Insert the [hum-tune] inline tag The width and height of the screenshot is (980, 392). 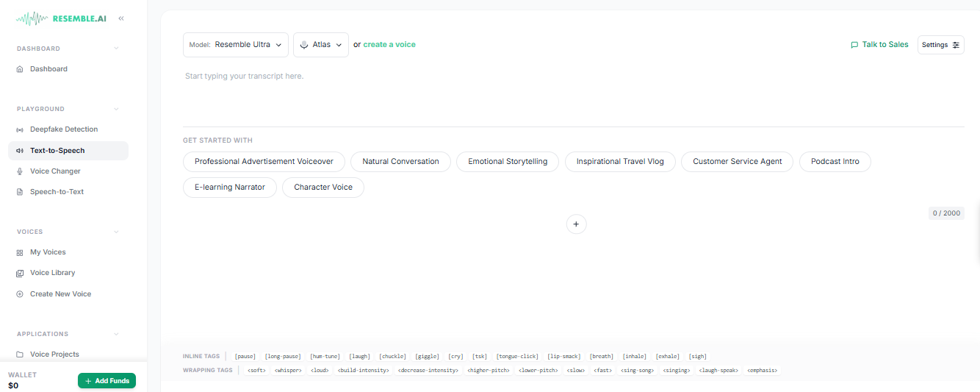tap(325, 357)
